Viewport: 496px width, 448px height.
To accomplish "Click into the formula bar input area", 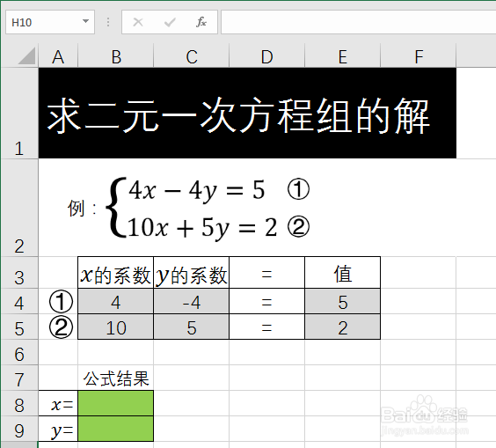I will coord(358,22).
